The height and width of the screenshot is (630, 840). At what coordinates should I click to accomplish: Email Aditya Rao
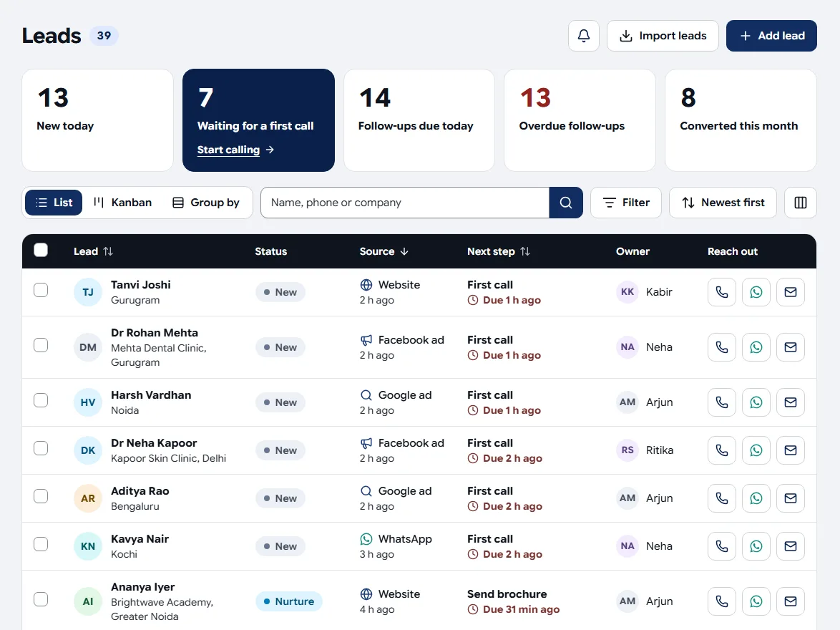coord(790,499)
